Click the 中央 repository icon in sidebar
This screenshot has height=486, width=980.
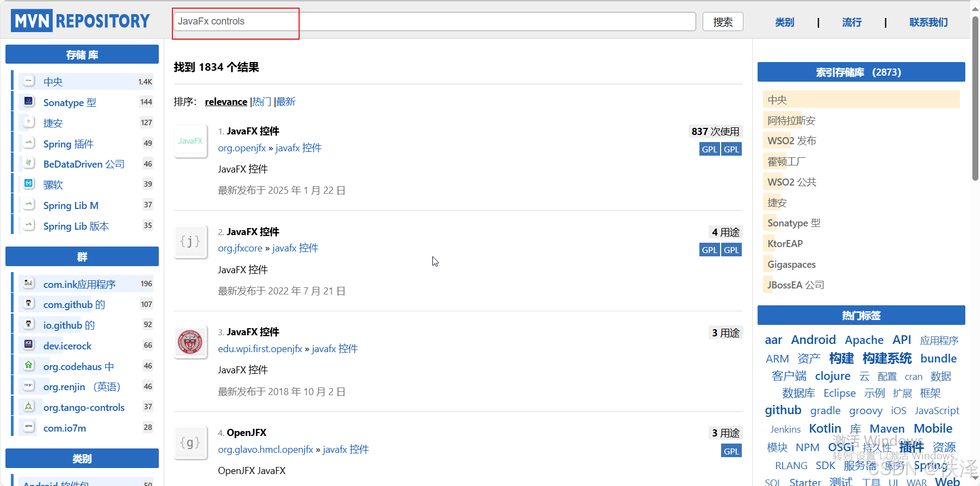point(29,81)
